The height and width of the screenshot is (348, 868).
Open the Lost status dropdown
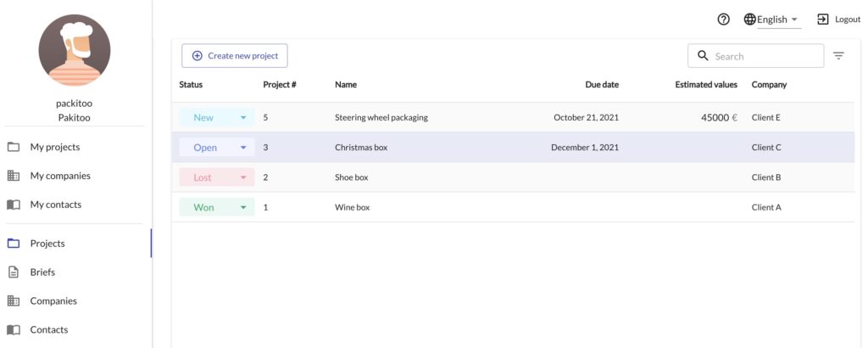click(216, 177)
